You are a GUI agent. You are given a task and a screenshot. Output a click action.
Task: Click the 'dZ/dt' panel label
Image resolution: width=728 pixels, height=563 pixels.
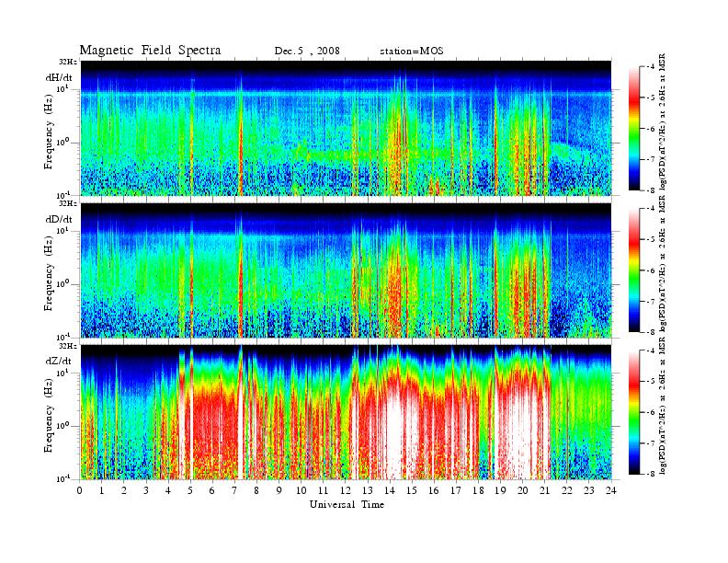(59, 361)
